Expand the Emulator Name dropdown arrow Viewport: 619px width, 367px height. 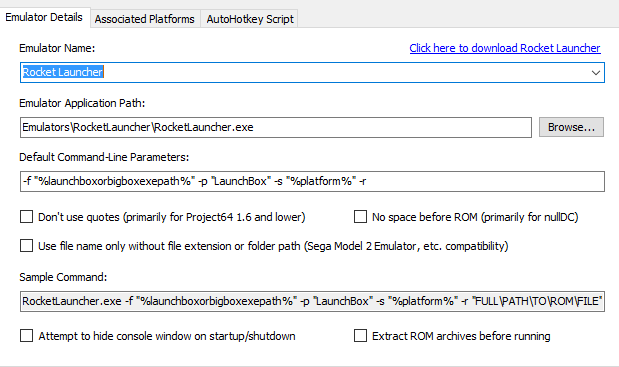[596, 73]
